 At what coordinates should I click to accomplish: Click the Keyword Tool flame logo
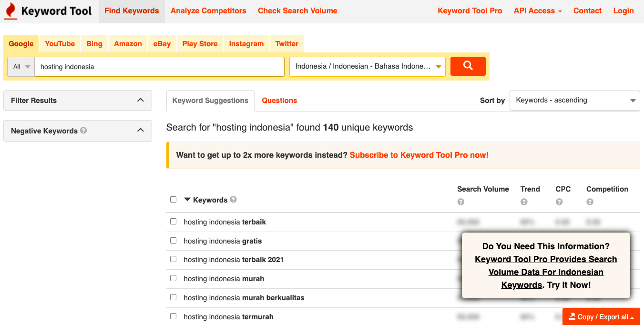coord(10,10)
